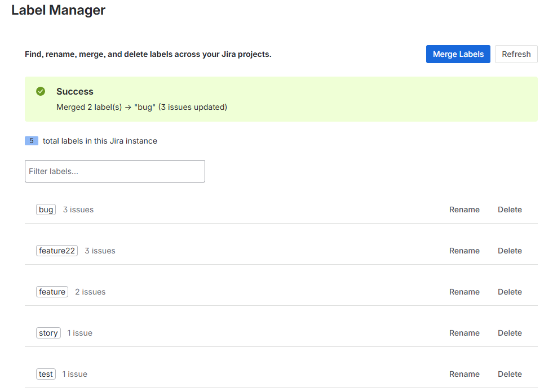Select the feature22 label tag
The height and width of the screenshot is (392, 553).
click(57, 251)
